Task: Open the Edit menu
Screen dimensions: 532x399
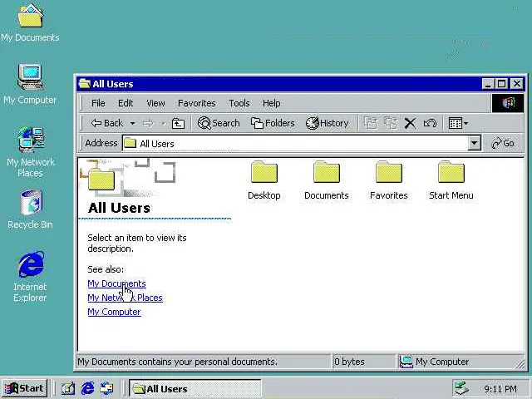Action: click(126, 103)
